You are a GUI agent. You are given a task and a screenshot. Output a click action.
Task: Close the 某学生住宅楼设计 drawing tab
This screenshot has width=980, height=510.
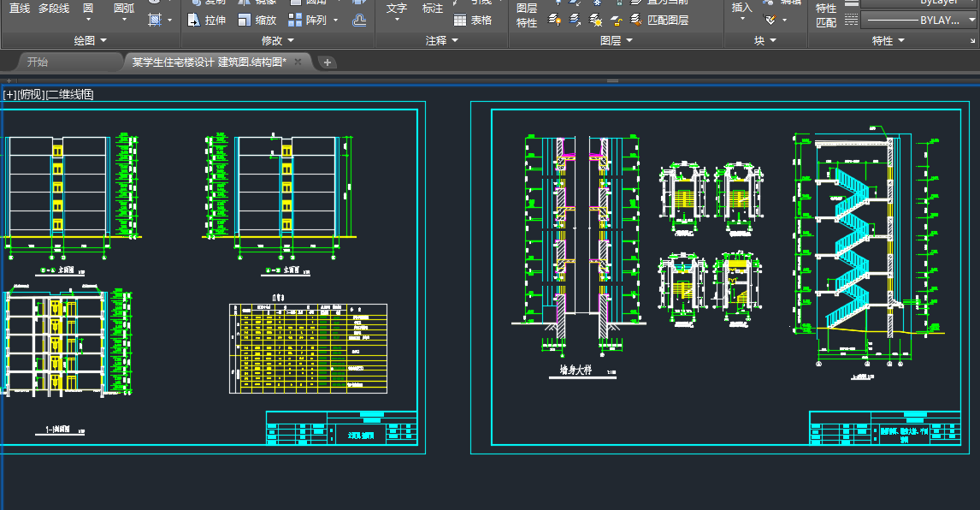[x=298, y=62]
